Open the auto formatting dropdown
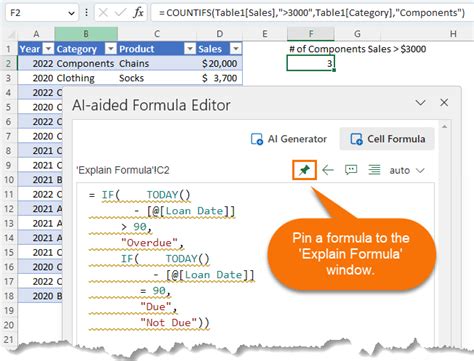 click(x=407, y=170)
